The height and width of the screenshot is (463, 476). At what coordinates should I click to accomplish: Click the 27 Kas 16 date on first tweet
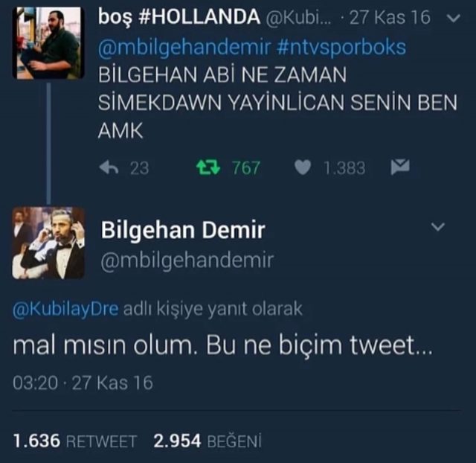(390, 17)
